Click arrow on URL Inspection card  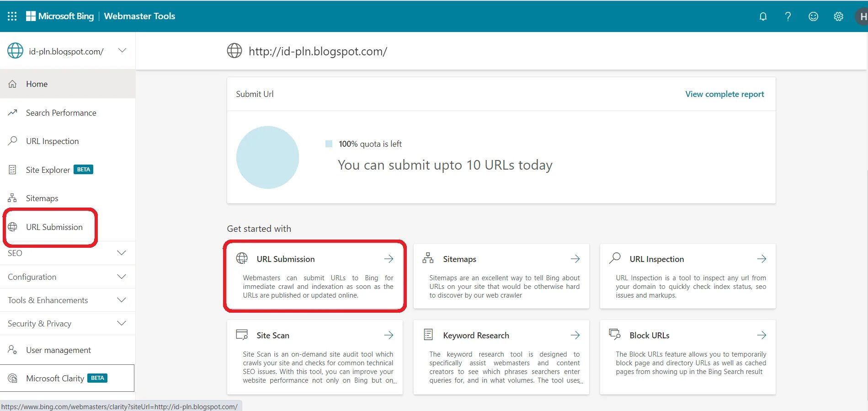point(761,259)
